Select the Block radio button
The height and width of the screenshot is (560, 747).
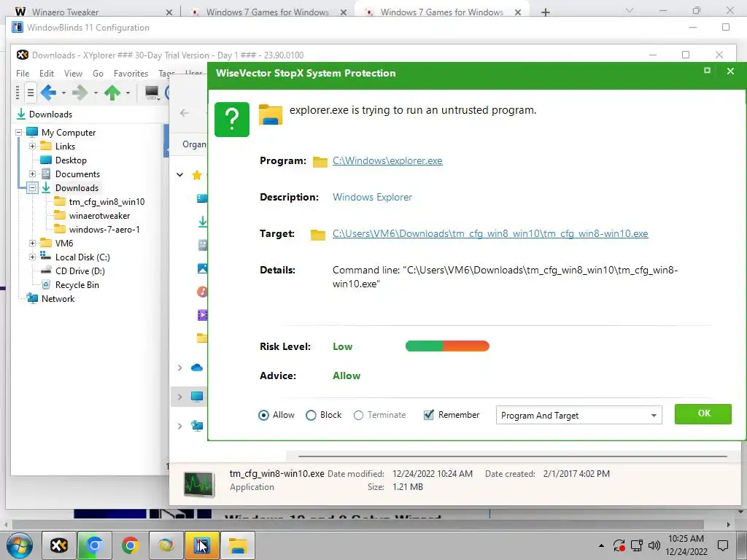[311, 415]
